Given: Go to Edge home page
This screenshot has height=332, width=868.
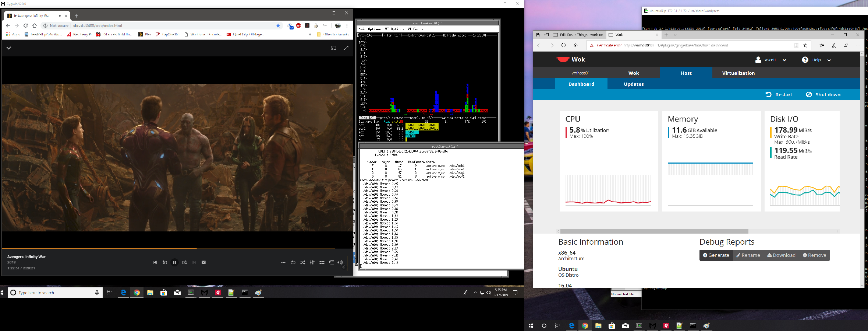Looking at the screenshot, I should click(575, 45).
